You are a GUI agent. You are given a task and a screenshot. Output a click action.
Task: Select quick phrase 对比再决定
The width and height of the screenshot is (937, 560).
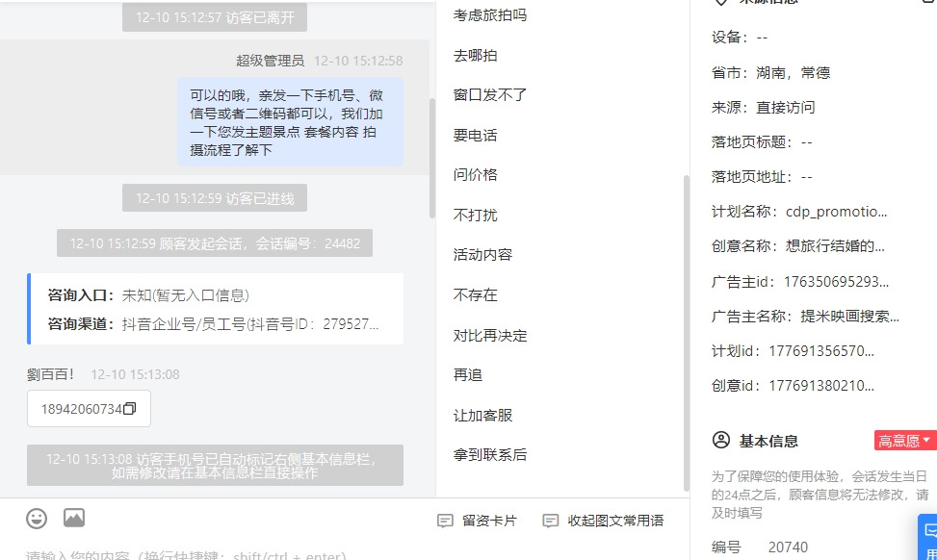tap(490, 336)
